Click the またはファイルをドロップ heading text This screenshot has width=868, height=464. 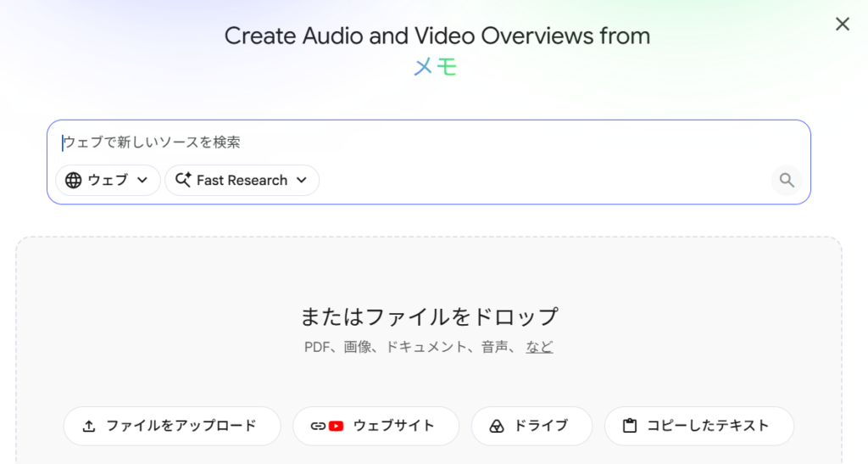coord(429,316)
